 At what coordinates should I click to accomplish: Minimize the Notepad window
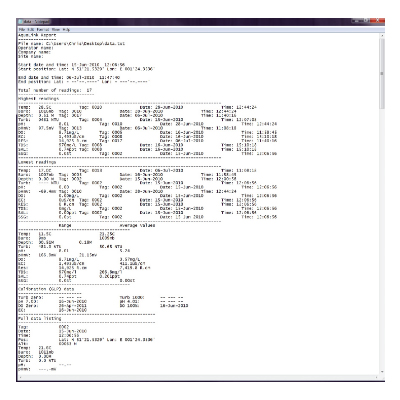pyautogui.click(x=357, y=21)
